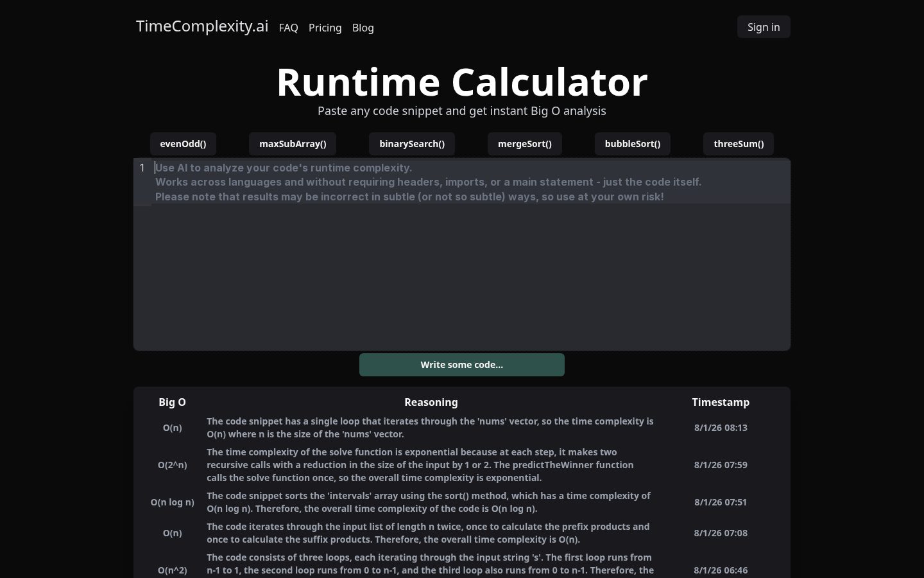Image resolution: width=924 pixels, height=578 pixels.
Task: Click the Sign in button
Action: (x=764, y=27)
